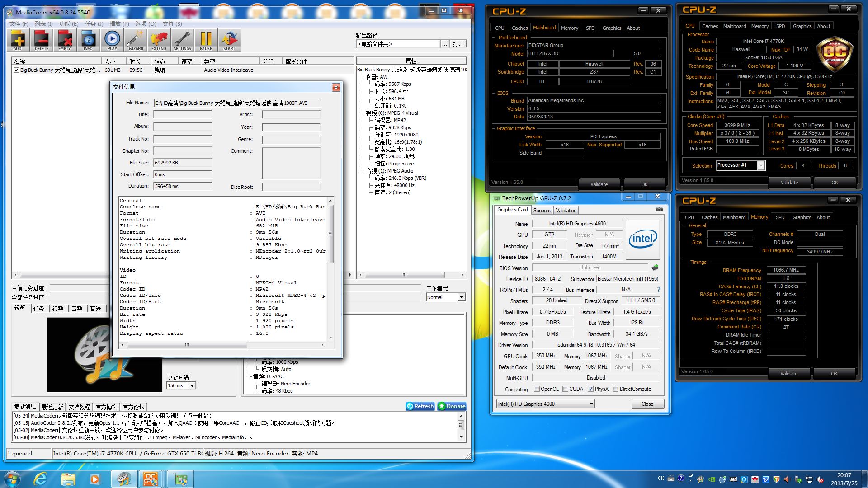Open SETTINGS via the wrench icon
This screenshot has height=488, width=868.
coord(183,40)
